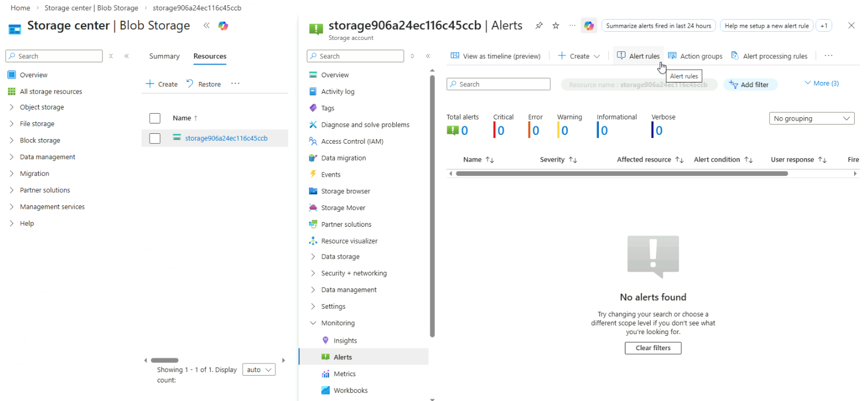This screenshot has width=868, height=401.
Task: Open Copilot icon beside Alerts title
Action: click(588, 26)
